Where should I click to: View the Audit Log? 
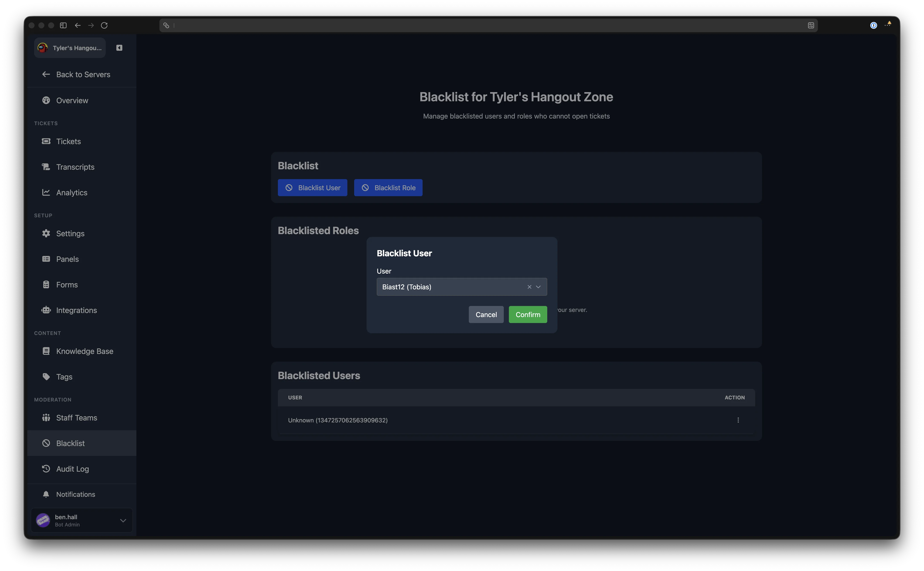coord(82,469)
